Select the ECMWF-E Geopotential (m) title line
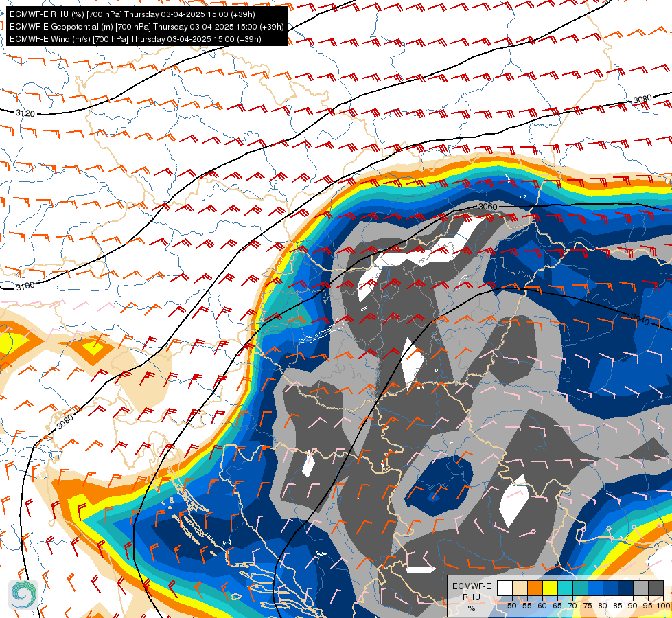Image resolution: width=672 pixels, height=618 pixels. [147, 27]
